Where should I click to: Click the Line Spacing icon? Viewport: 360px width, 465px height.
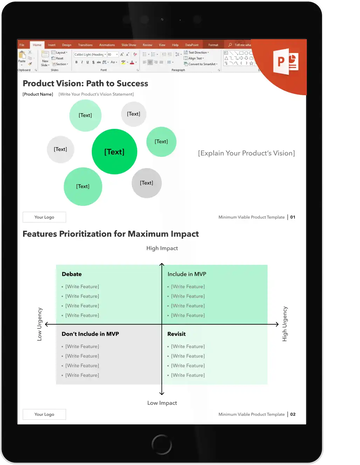coord(177,54)
